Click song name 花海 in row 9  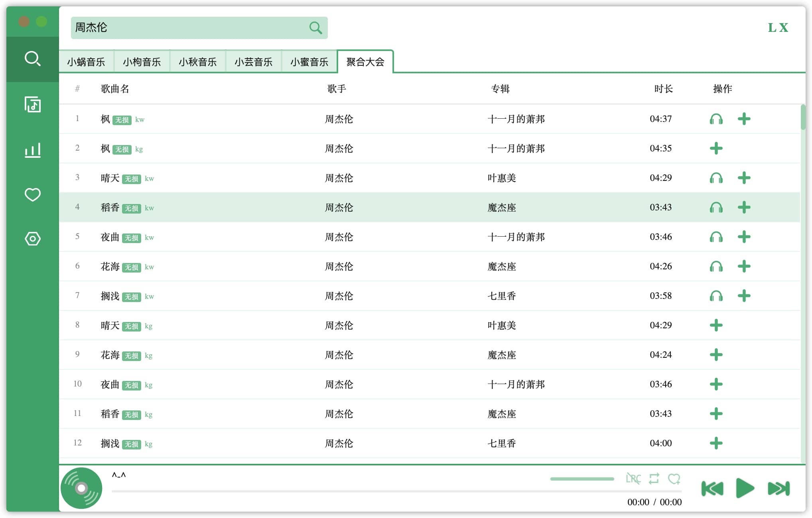(110, 355)
